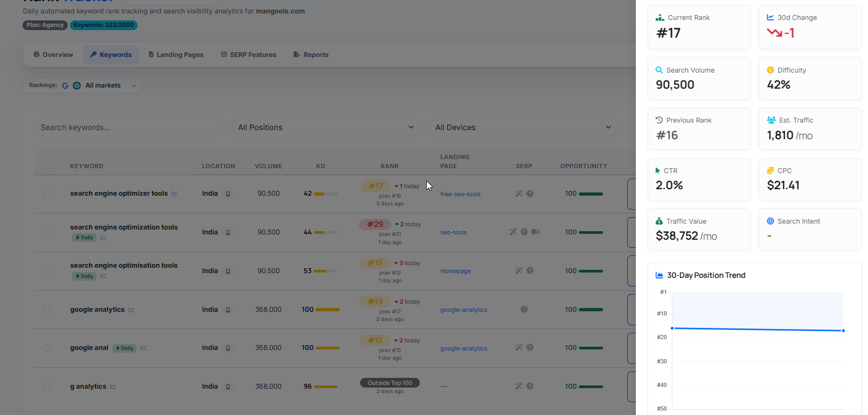The height and width of the screenshot is (415, 868).
Task: Click mobile device icon in search engine optimizer tools row
Action: 228,194
